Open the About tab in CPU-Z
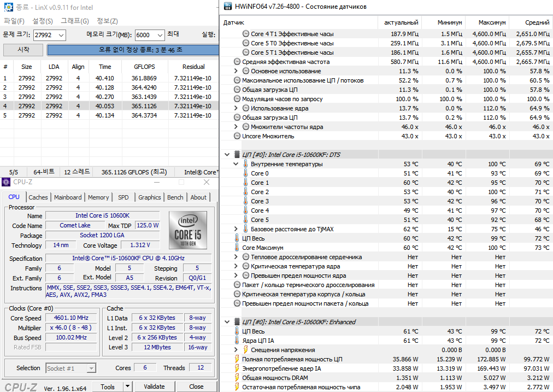The width and height of the screenshot is (553, 392). click(x=198, y=197)
